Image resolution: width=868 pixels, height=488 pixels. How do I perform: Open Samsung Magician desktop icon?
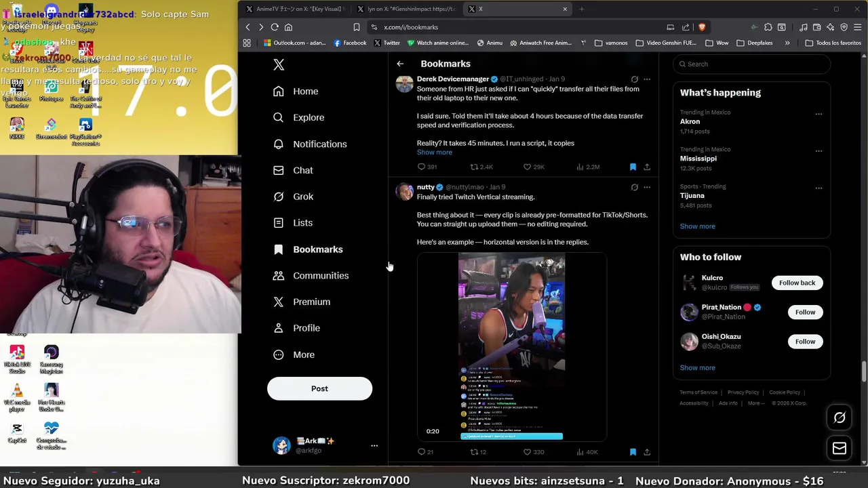pos(52,359)
